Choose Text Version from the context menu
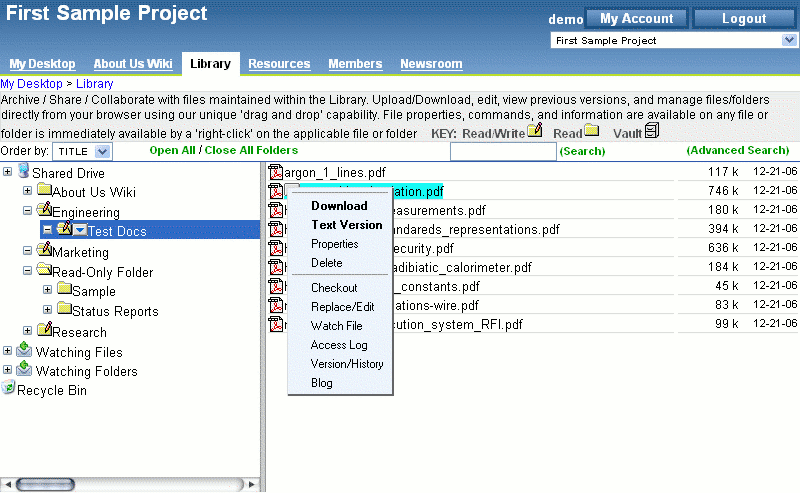This screenshot has width=800, height=493. [347, 225]
